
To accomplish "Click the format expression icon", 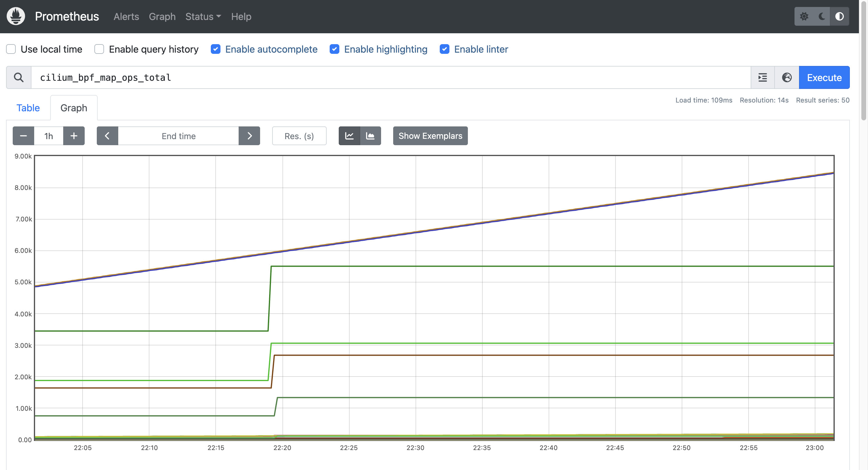I will click(x=762, y=77).
